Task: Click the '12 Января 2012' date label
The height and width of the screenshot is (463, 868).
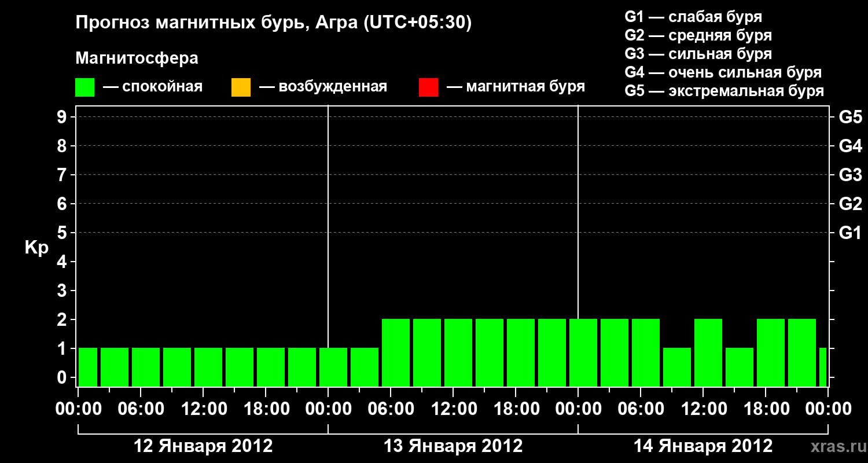Action: (x=203, y=446)
